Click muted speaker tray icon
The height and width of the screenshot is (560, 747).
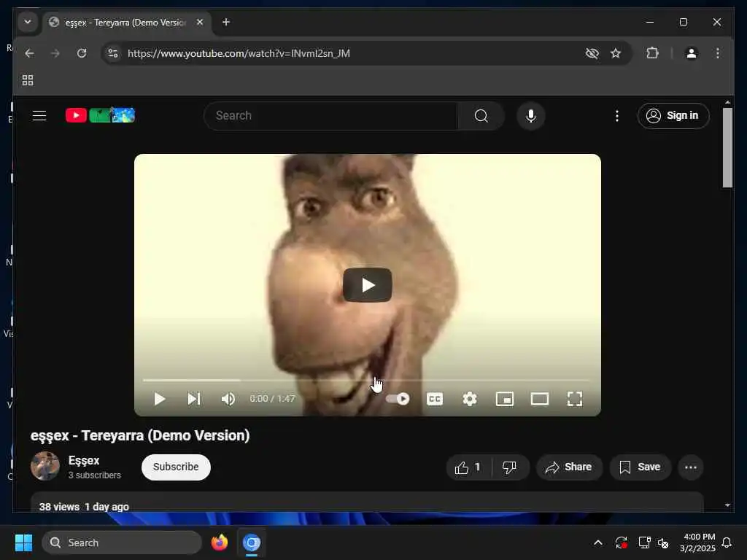[x=663, y=542]
